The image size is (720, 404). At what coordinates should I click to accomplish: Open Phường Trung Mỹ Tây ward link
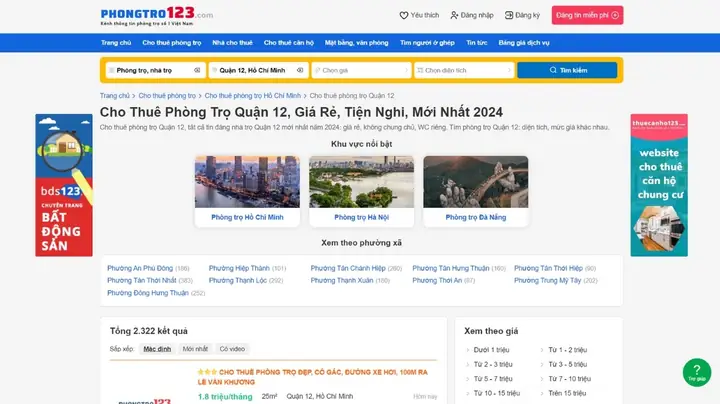(547, 281)
